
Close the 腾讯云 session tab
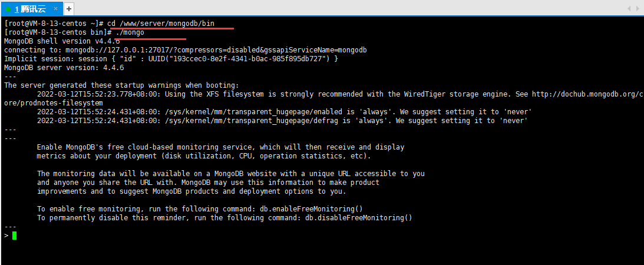coord(56,9)
